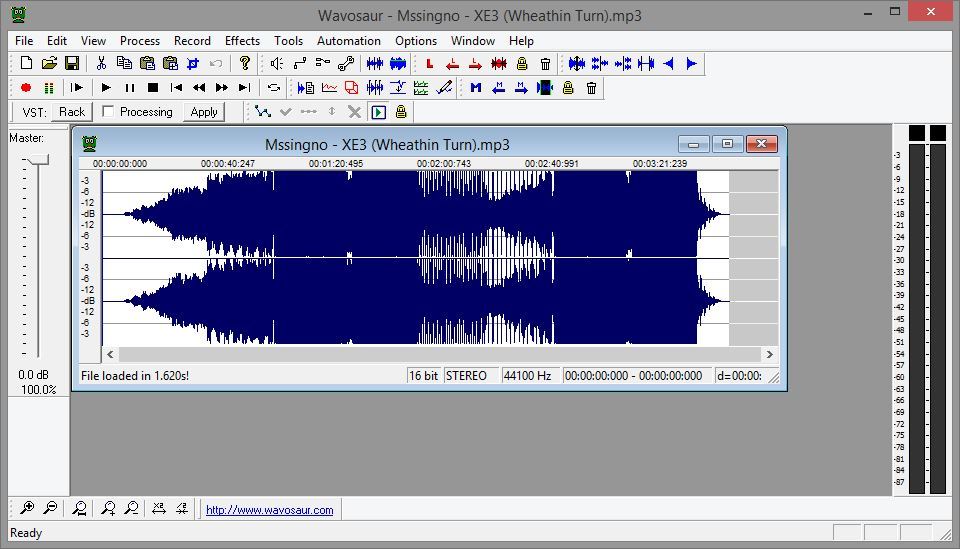The height and width of the screenshot is (549, 960).
Task: Delete loop points with red waveform icon
Action: 499,63
